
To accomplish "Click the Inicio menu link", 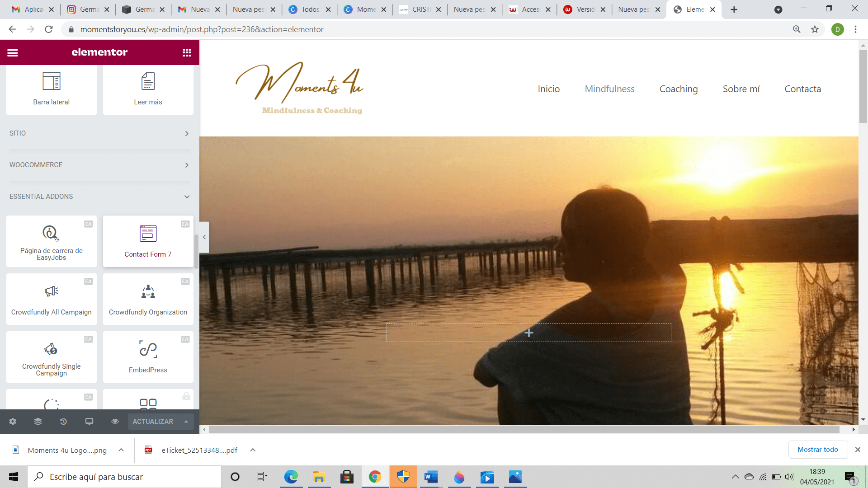I will pyautogui.click(x=549, y=89).
